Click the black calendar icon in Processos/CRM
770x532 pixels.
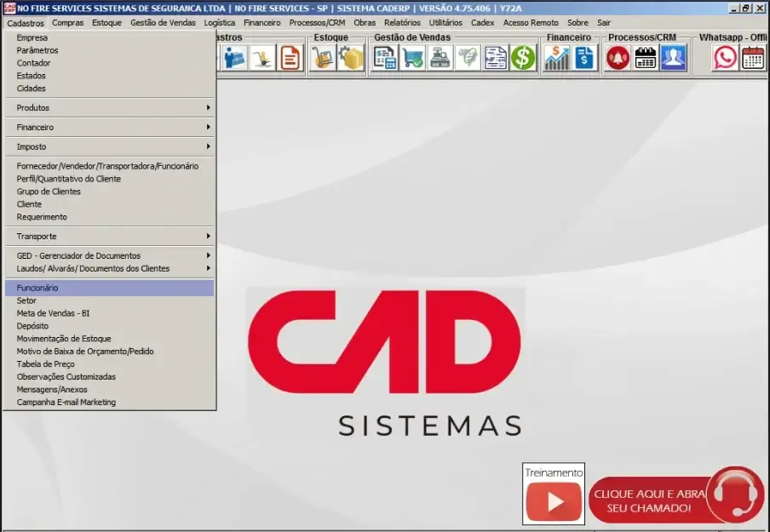pos(646,58)
